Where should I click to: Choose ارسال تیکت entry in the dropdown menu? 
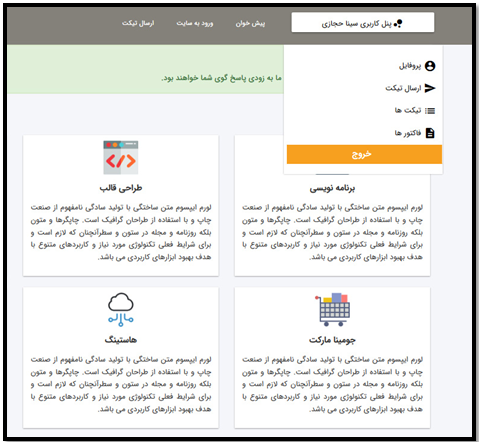click(403, 88)
